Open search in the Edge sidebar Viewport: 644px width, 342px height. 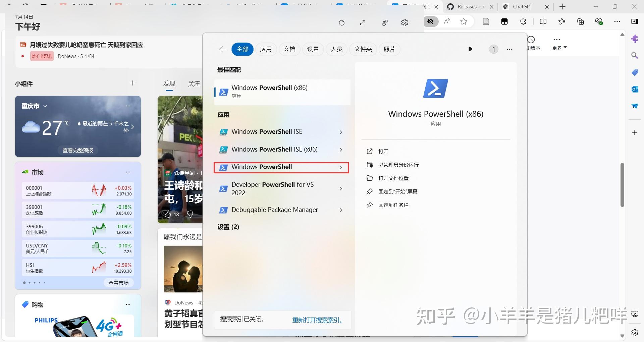click(635, 55)
